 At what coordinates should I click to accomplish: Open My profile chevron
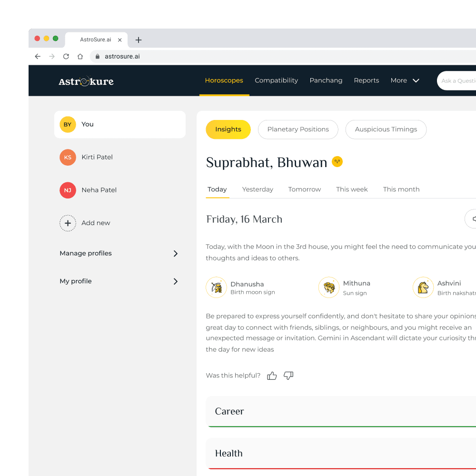pos(175,281)
